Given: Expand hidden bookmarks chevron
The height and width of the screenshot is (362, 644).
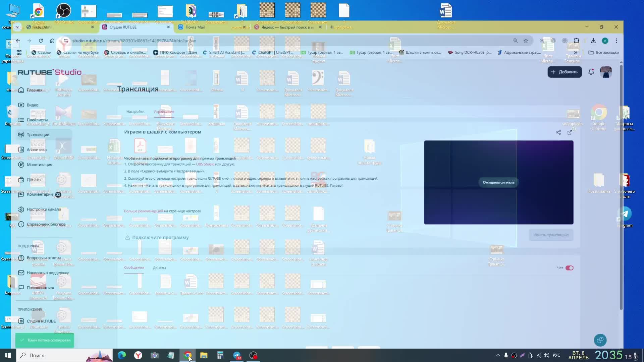Looking at the screenshot, I should pos(576,52).
